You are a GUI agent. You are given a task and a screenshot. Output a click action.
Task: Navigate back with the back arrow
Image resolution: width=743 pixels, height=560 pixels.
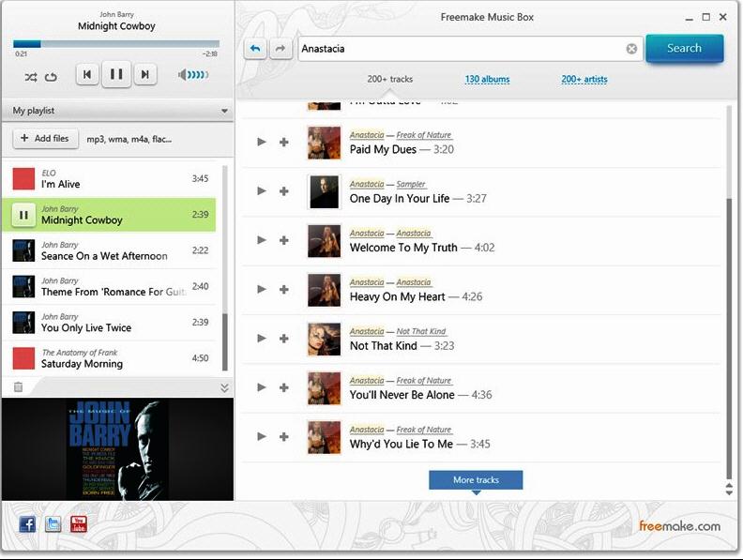pos(255,49)
